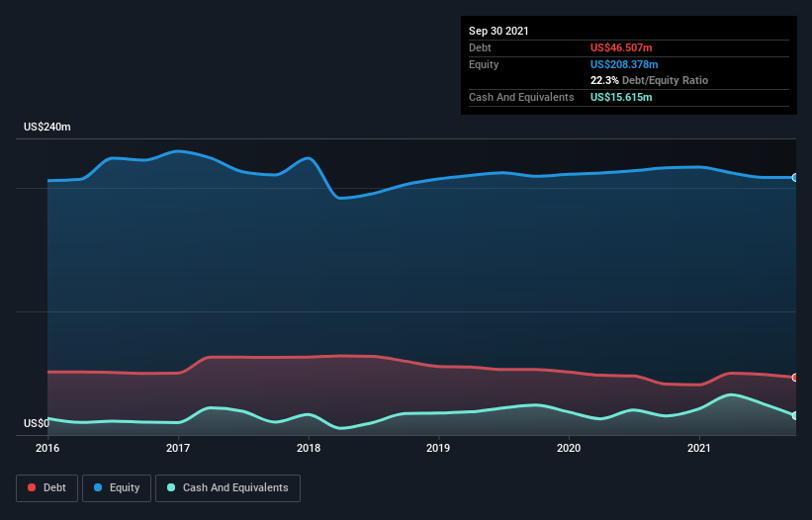The height and width of the screenshot is (520, 812).
Task: Click the 2016 x-axis label
Action: (x=47, y=448)
